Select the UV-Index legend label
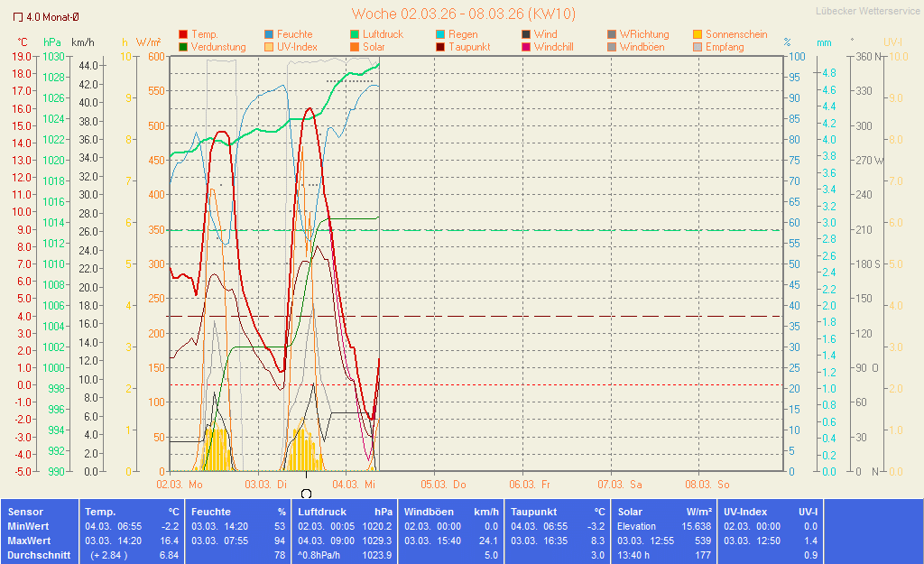The image size is (924, 564). coord(299,47)
